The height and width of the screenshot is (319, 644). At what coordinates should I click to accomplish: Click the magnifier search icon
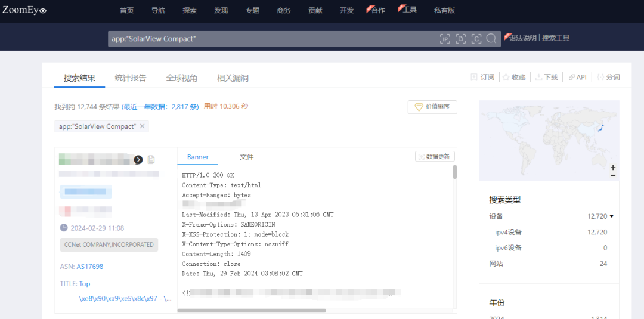pos(491,39)
